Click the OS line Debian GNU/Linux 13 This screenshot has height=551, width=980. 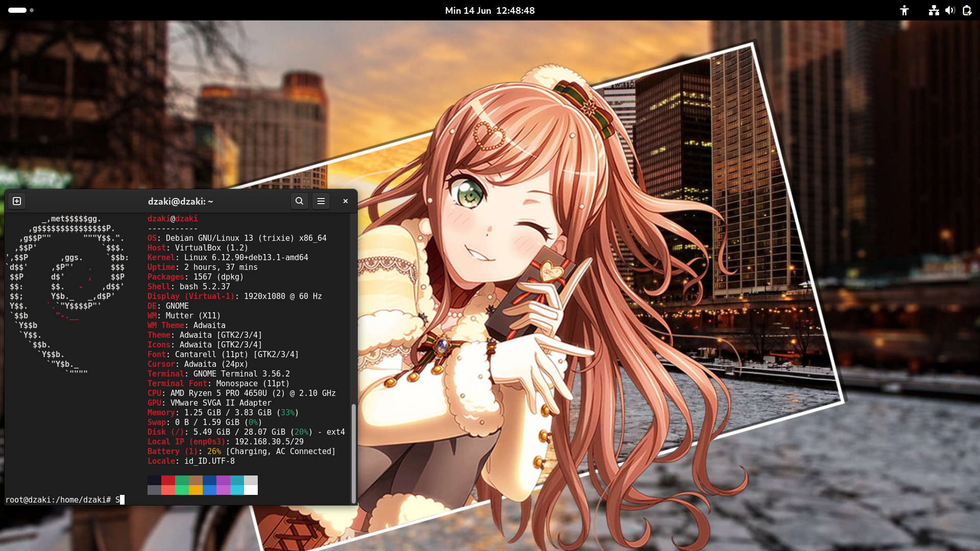pos(237,238)
